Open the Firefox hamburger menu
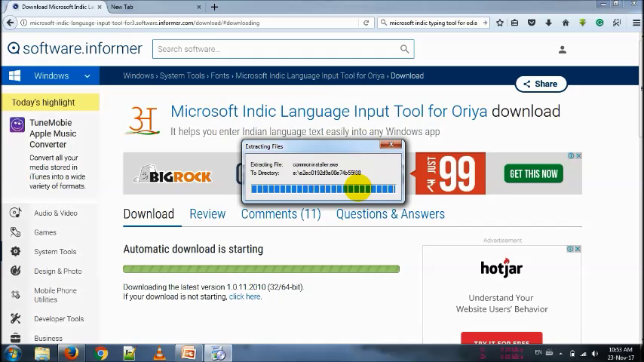 (636, 23)
